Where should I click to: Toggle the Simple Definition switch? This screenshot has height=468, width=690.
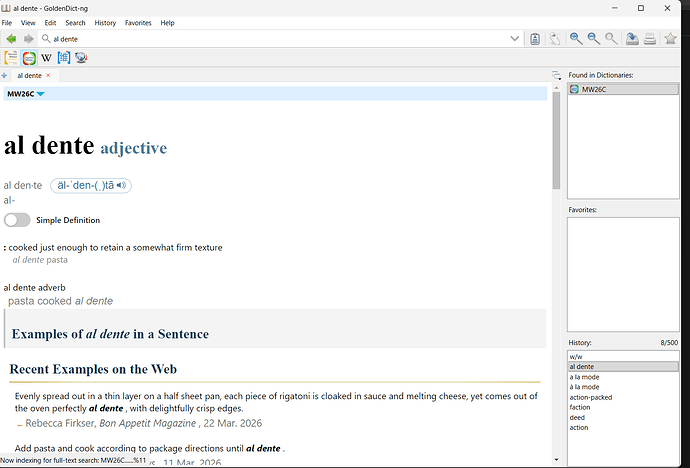pos(17,220)
